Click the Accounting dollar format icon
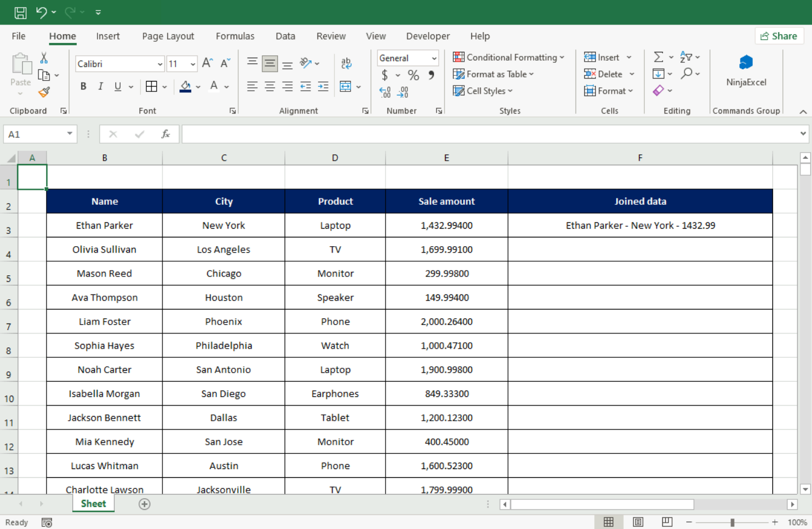 coord(384,75)
